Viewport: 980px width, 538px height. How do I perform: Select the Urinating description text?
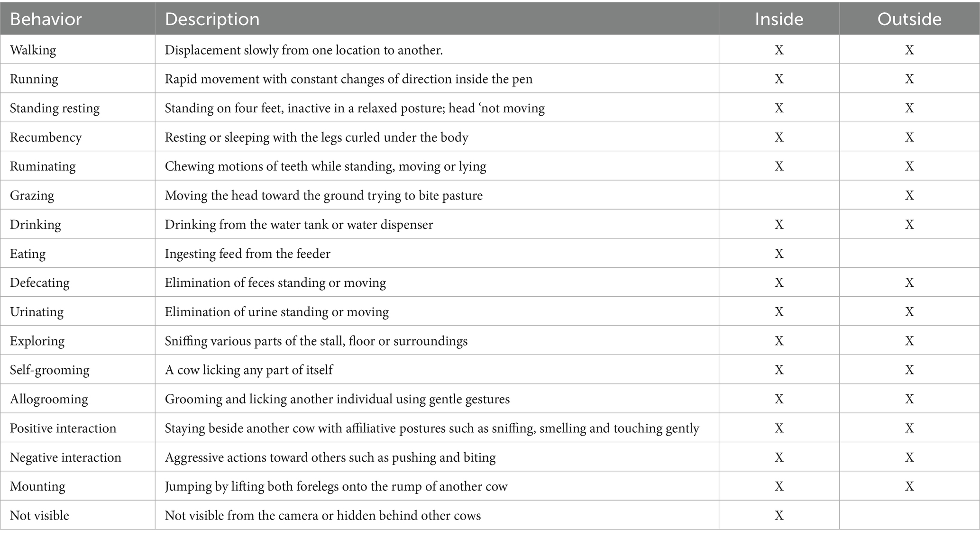tap(276, 312)
